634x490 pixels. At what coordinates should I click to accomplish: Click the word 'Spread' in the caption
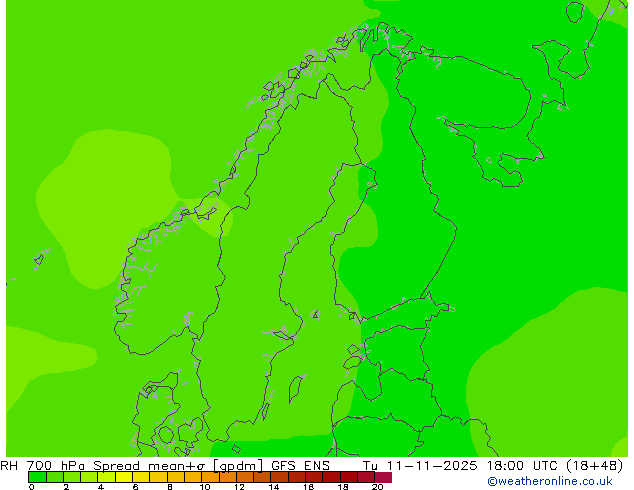point(116,466)
